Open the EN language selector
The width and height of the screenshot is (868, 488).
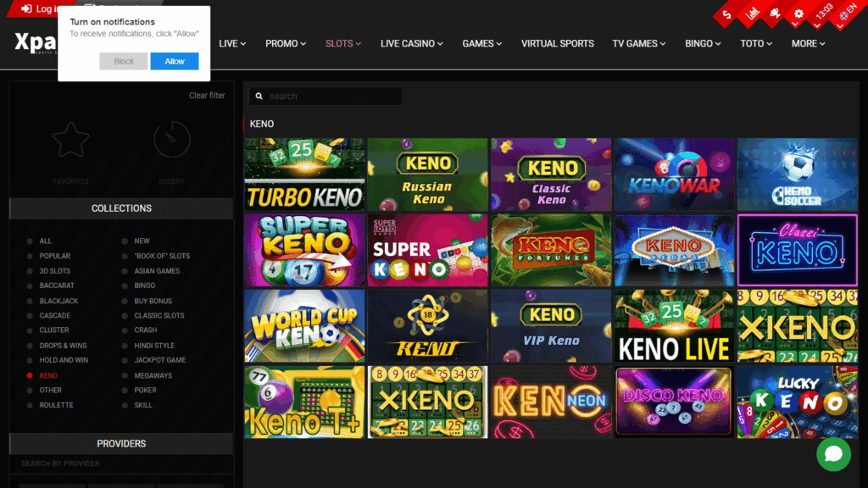coord(847,14)
